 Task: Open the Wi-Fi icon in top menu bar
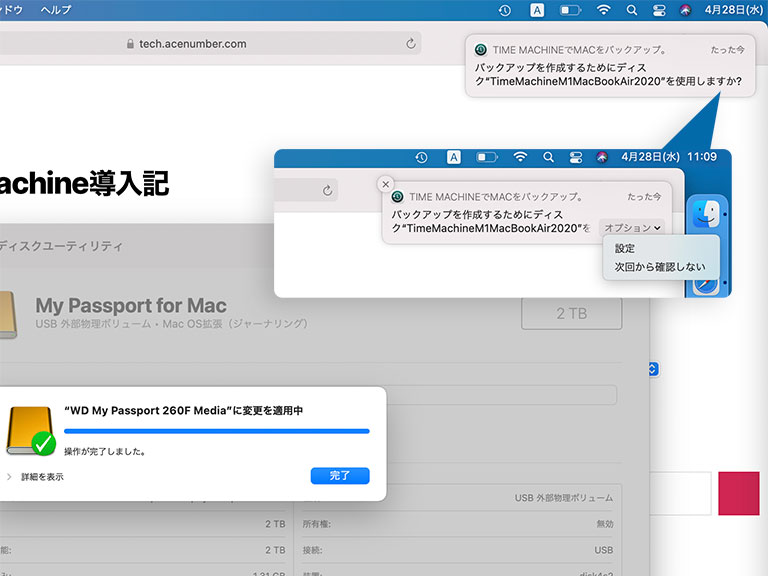[603, 10]
